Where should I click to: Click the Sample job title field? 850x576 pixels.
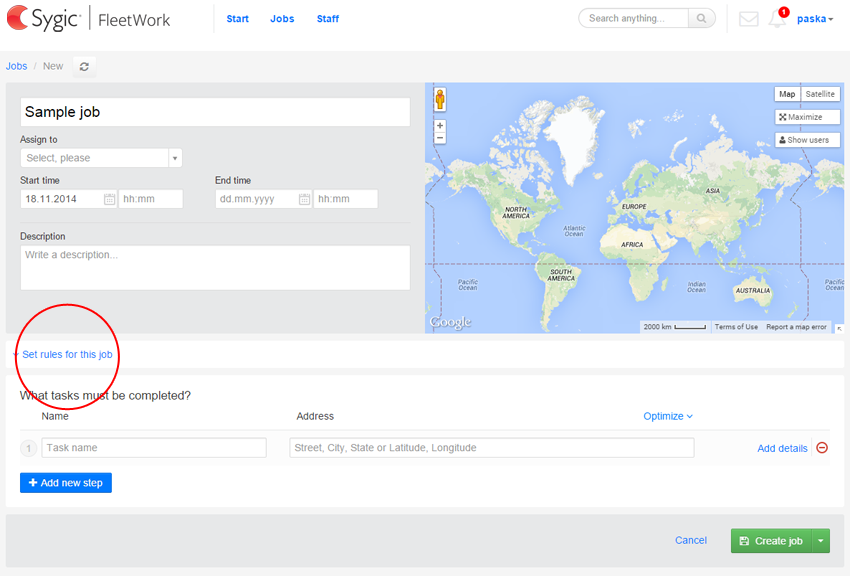point(215,112)
